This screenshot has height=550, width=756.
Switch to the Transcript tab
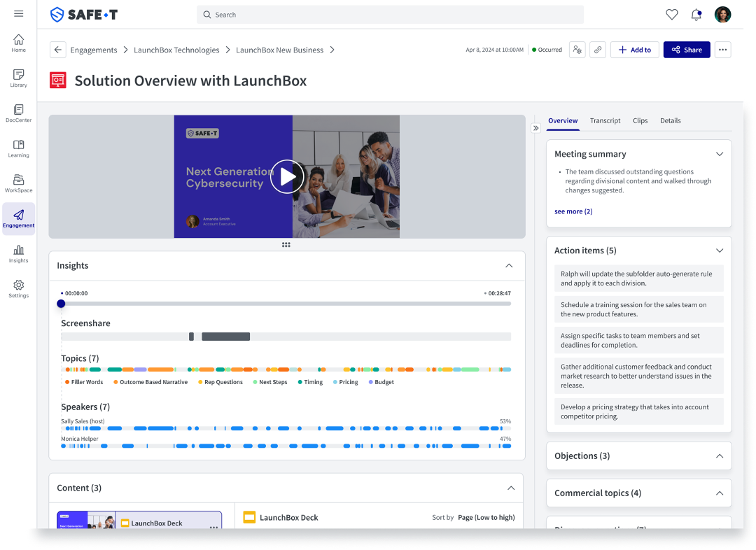click(x=605, y=120)
